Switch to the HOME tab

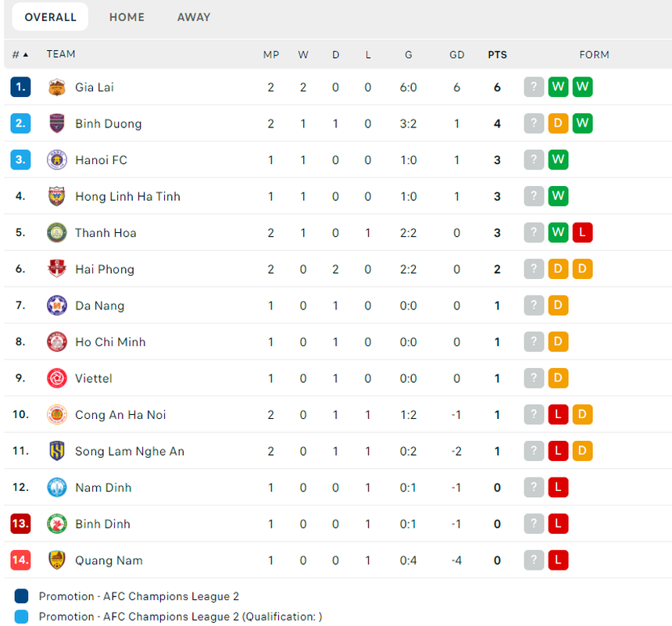(127, 16)
